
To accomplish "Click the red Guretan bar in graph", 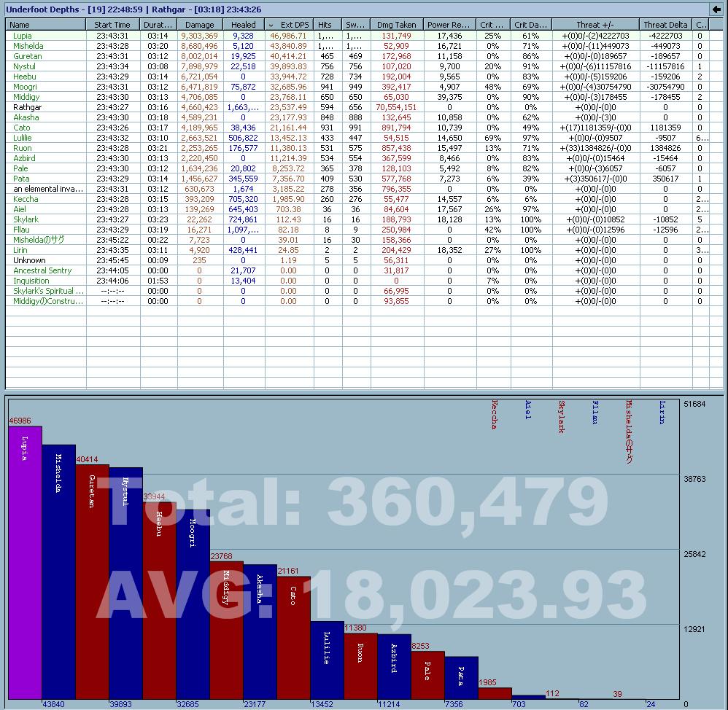I will click(x=93, y=582).
